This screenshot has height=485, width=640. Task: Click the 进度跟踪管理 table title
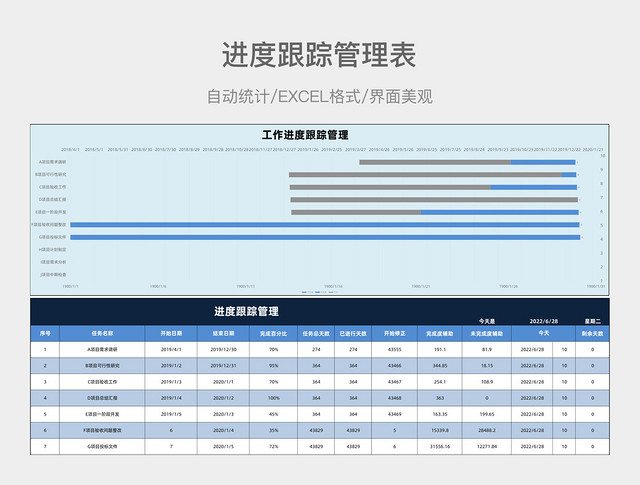click(x=247, y=311)
